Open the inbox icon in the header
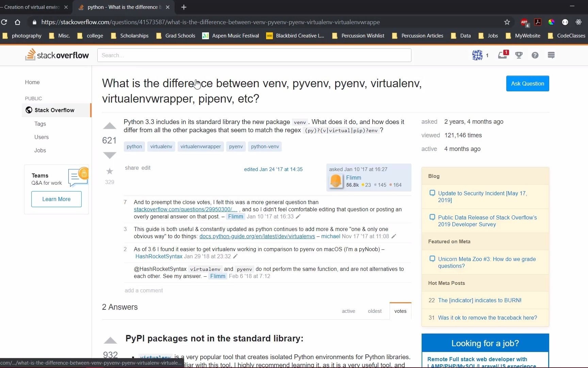Viewport: 588px width, 368px height. [x=503, y=55]
